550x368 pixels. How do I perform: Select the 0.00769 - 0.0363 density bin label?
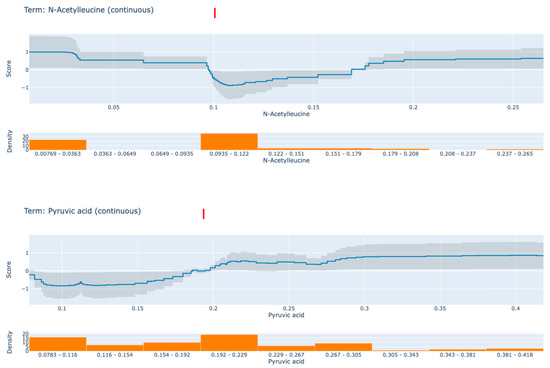pyautogui.click(x=58, y=154)
